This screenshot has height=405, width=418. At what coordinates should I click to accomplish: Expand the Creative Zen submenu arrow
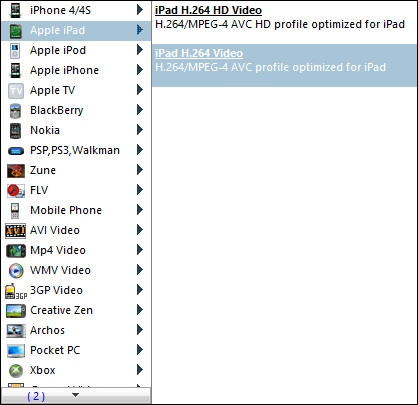[140, 310]
